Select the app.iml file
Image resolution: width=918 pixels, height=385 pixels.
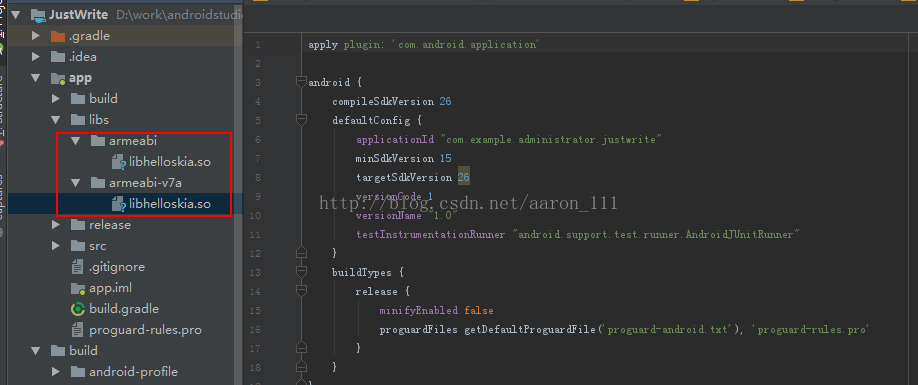coord(110,288)
